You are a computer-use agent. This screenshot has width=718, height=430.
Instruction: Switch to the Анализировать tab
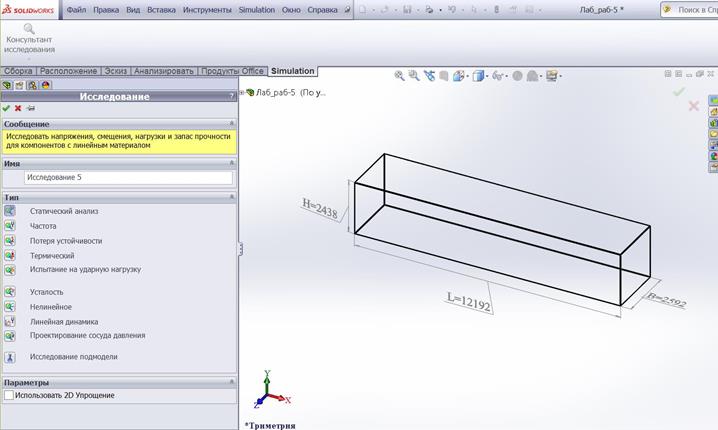[x=164, y=71]
